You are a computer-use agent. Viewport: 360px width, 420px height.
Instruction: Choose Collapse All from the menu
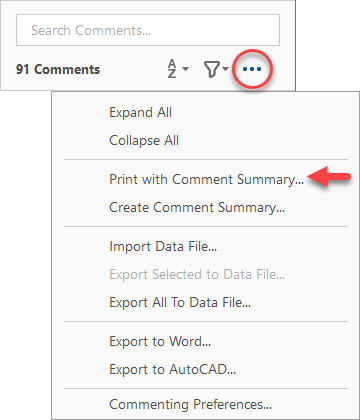coord(206,140)
